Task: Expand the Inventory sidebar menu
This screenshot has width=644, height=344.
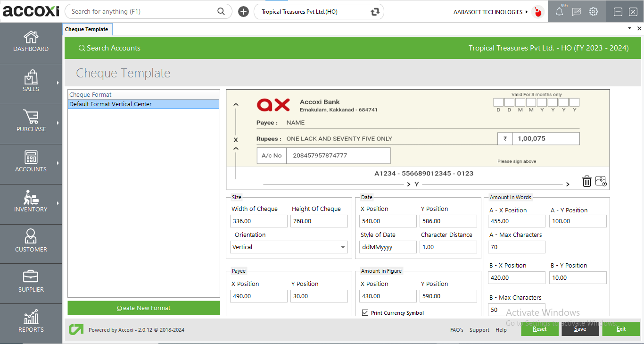Action: [x=31, y=202]
